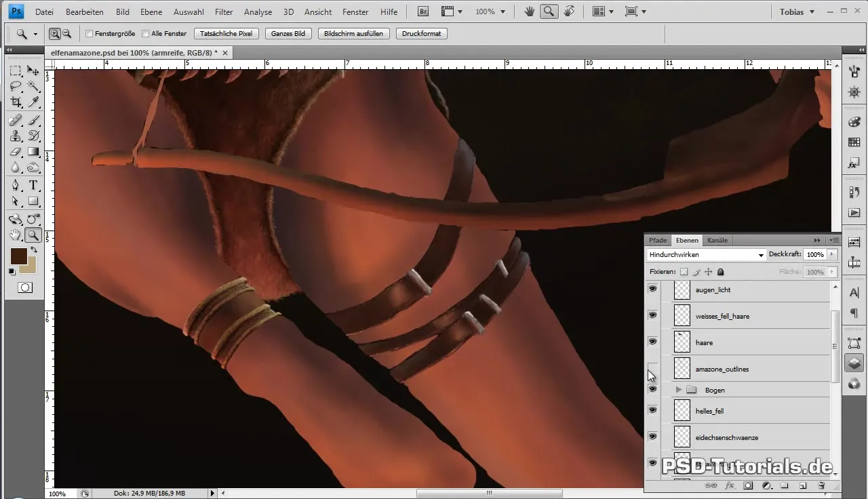This screenshot has width=868, height=499.
Task: Launch Bridge with the Br icon
Action: click(423, 12)
